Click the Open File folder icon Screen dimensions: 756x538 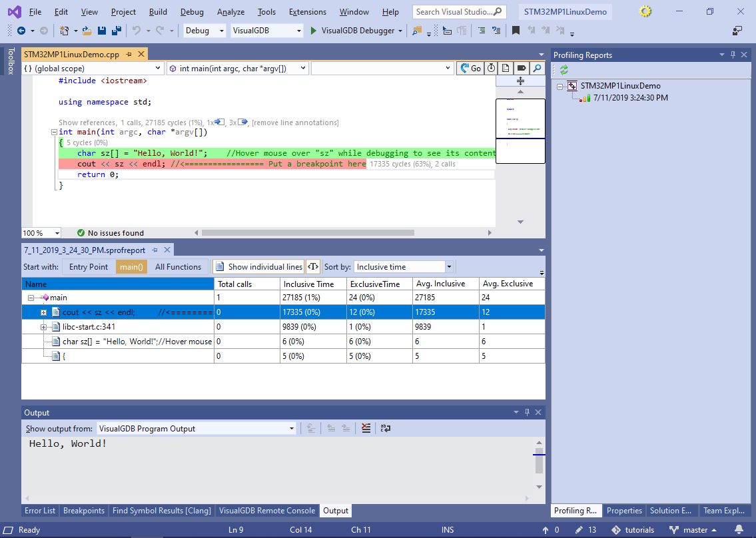[87, 31]
